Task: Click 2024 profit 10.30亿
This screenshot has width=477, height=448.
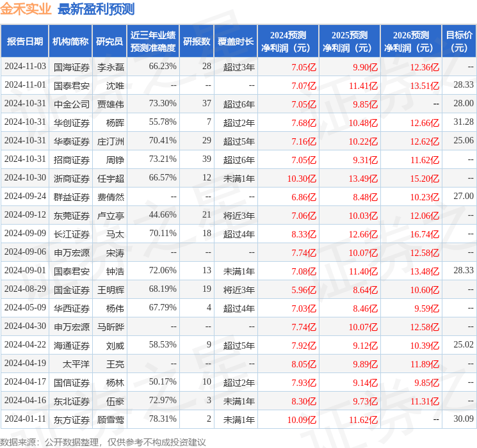Action: (302, 179)
